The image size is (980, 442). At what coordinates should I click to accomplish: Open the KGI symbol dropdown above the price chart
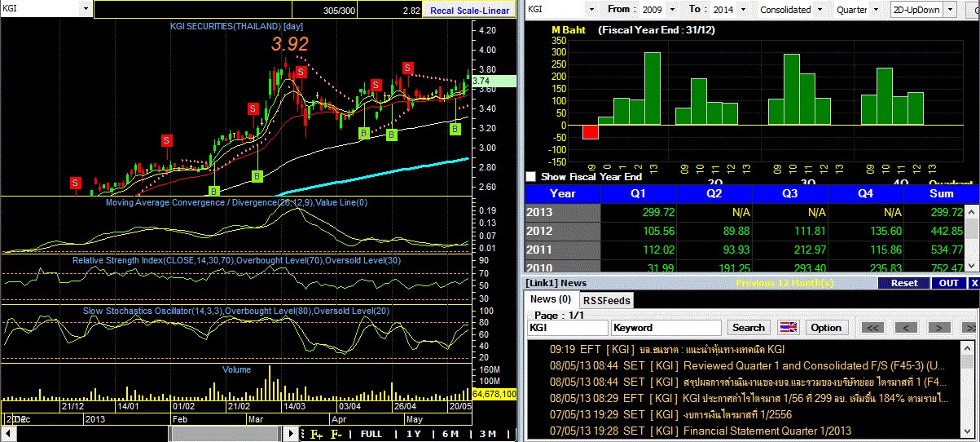(86, 10)
